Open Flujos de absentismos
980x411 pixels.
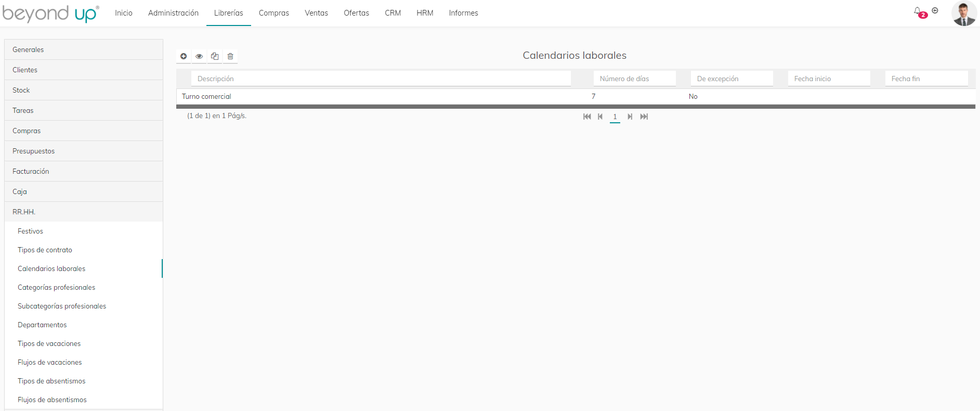(84, 400)
